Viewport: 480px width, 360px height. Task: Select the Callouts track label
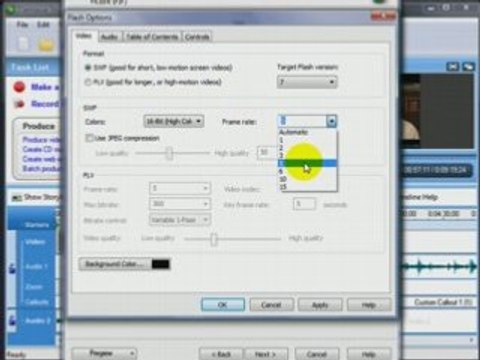pyautogui.click(x=37, y=302)
